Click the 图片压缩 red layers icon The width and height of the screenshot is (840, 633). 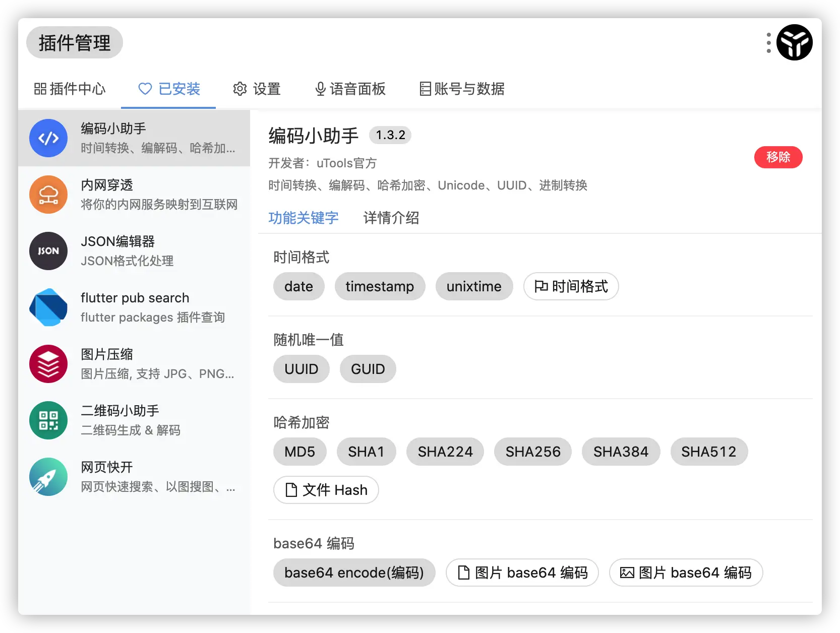click(48, 364)
